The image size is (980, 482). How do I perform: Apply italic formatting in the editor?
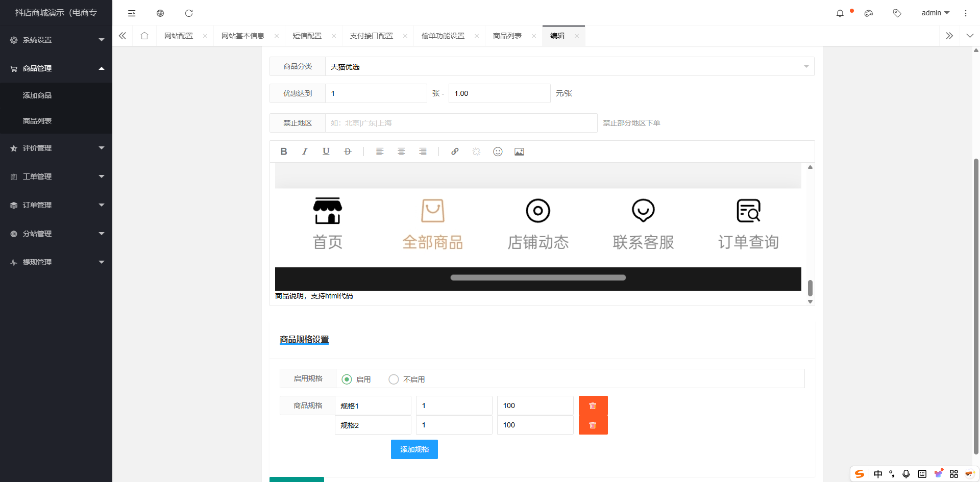click(305, 151)
